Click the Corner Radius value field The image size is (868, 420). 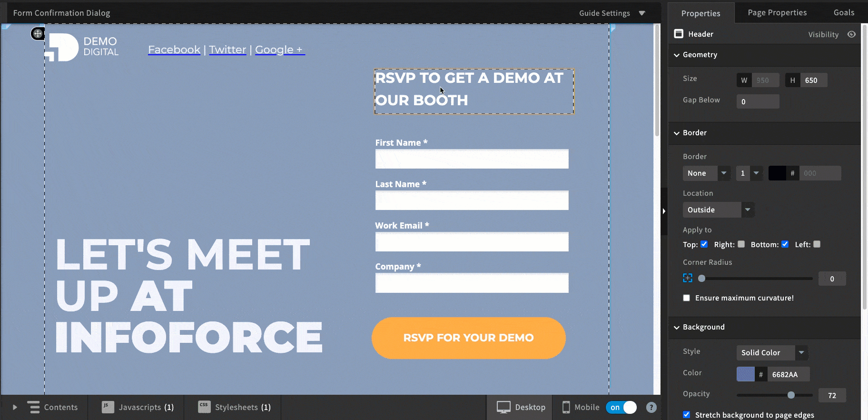coord(832,279)
